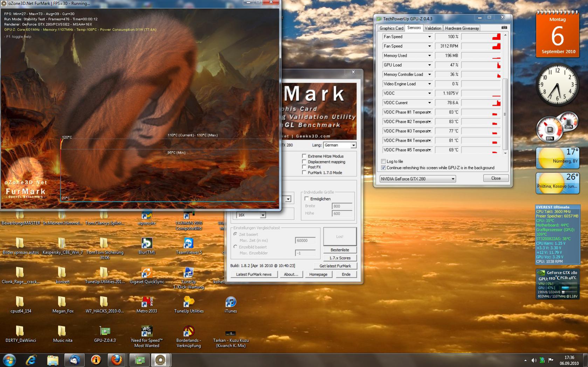Click the Music nita folder icon
588x367 pixels.
[63, 334]
